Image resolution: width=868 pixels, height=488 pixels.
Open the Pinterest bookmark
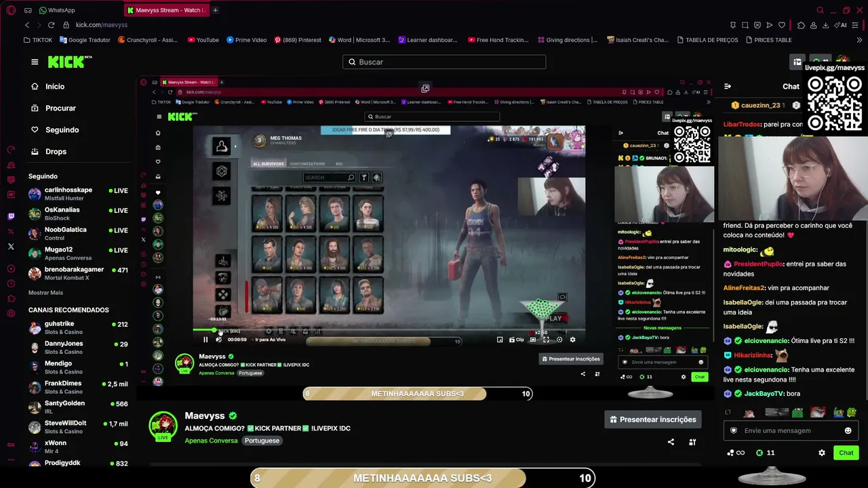[297, 40]
